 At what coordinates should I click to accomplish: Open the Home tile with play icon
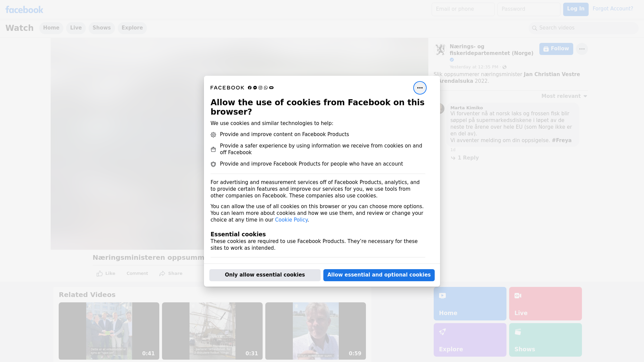pos(470,303)
